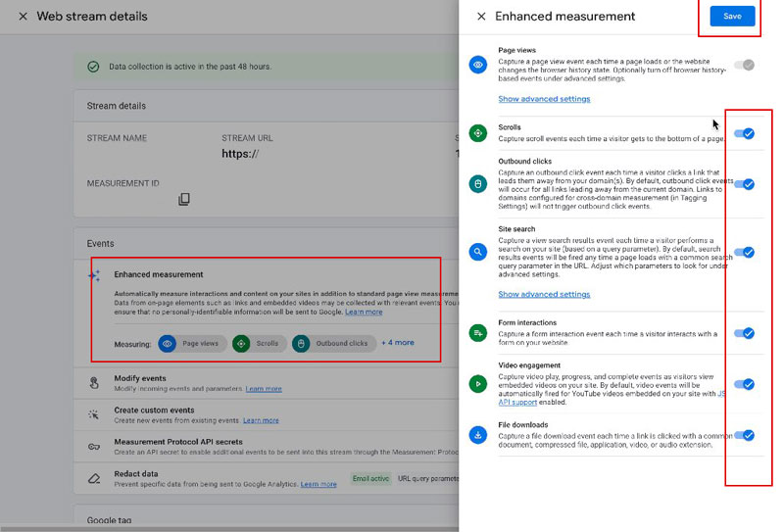
Task: Click the Create custom events sparkle cursor icon
Action: coord(93,415)
